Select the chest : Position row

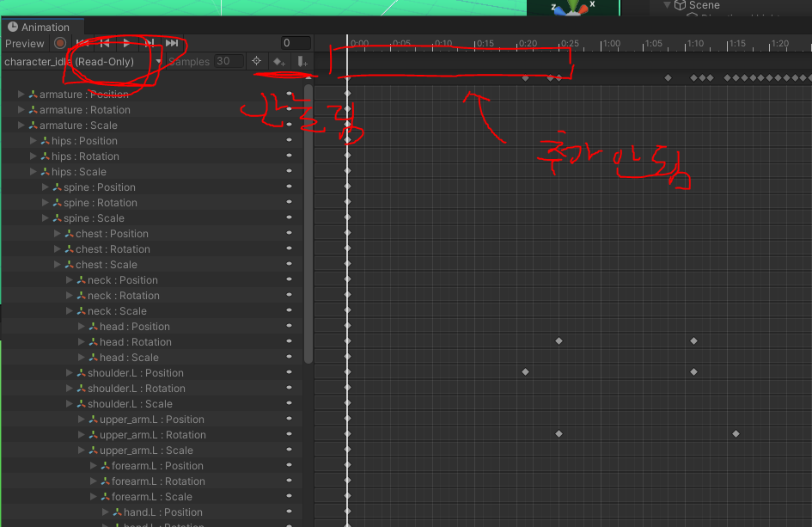pyautogui.click(x=153, y=234)
